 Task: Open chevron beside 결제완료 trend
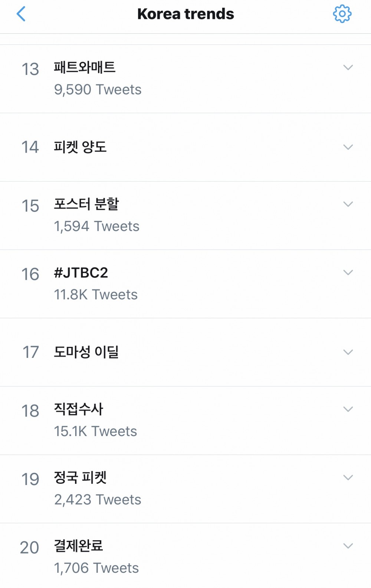point(348,546)
